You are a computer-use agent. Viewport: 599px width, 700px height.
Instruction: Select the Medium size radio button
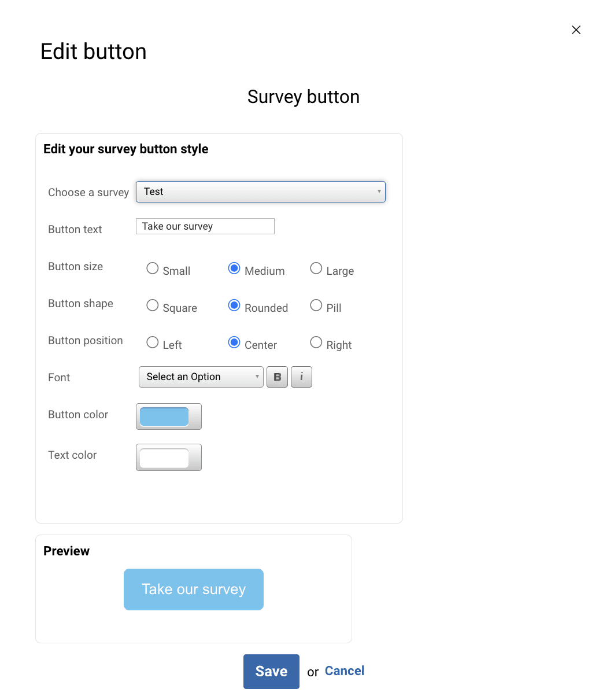click(x=234, y=268)
